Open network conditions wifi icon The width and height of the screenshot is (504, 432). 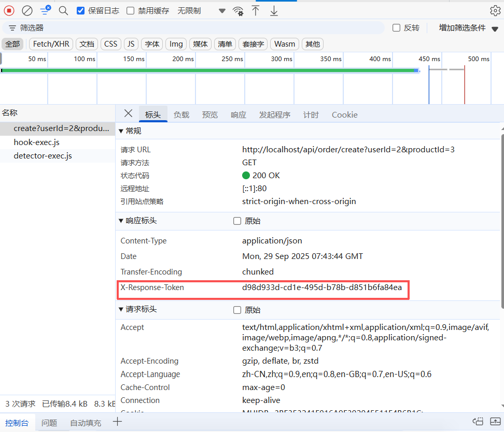(x=238, y=11)
